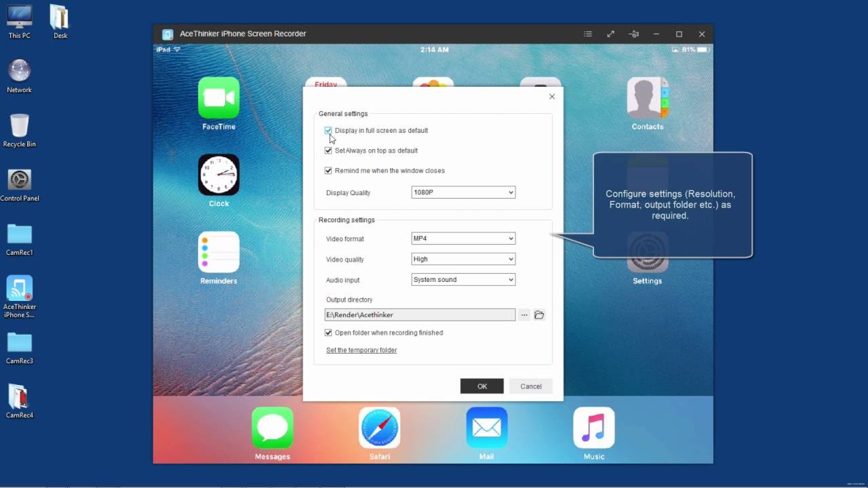Click Cancel in the settings dialog

coord(531,386)
